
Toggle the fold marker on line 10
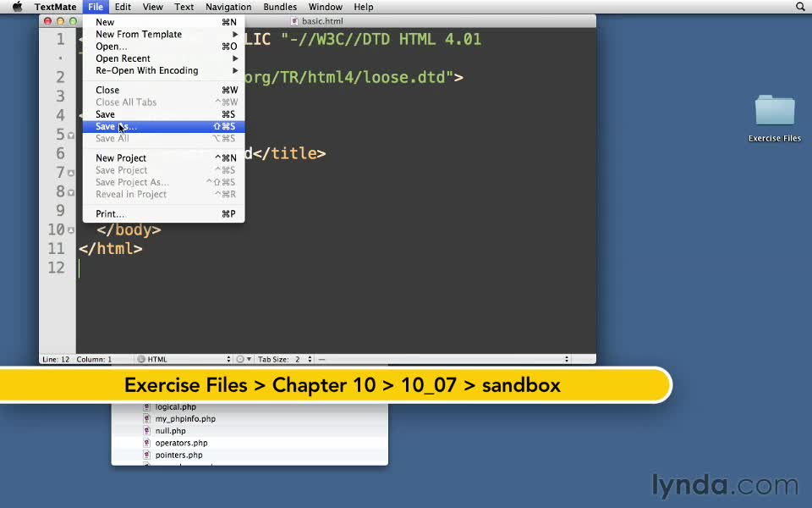click(71, 230)
